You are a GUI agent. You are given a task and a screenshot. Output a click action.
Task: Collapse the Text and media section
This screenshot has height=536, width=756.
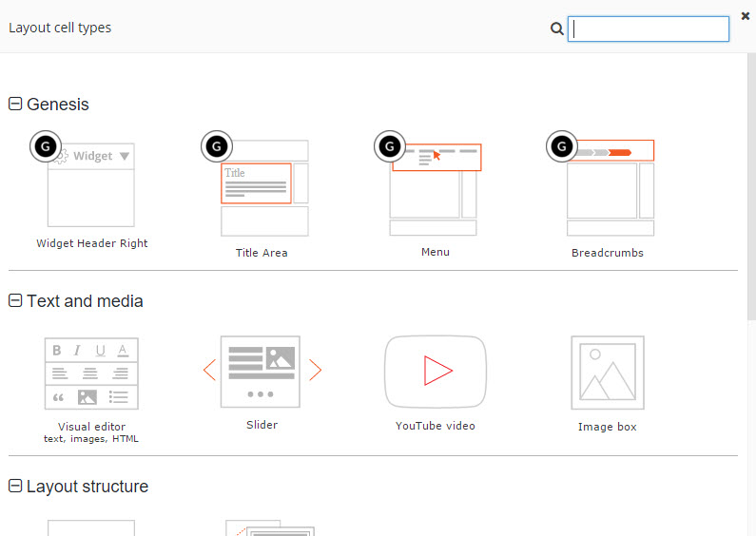tap(15, 300)
